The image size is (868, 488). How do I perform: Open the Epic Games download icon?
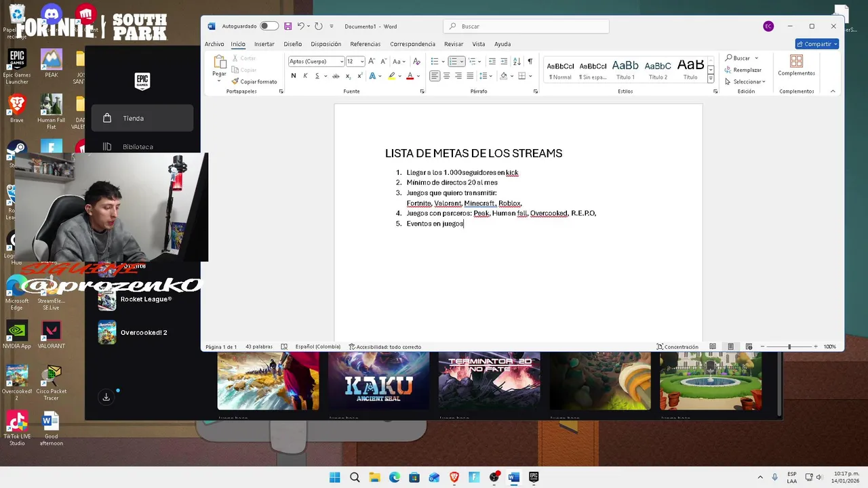coord(106,397)
